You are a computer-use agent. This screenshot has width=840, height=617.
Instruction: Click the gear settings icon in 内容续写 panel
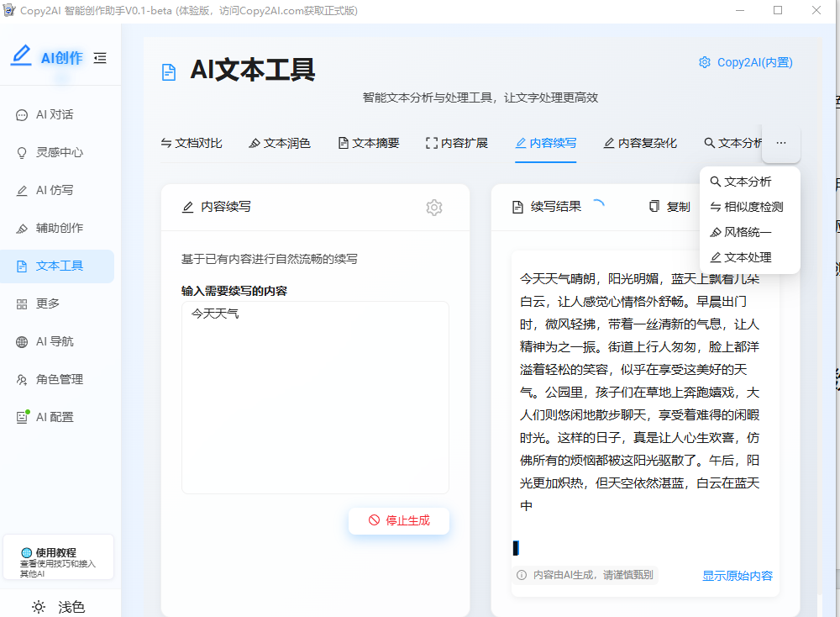point(433,208)
